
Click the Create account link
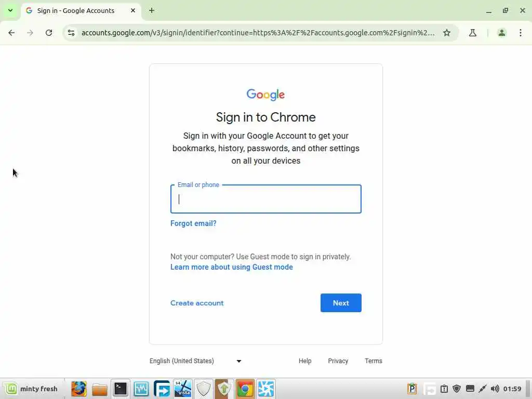click(197, 303)
